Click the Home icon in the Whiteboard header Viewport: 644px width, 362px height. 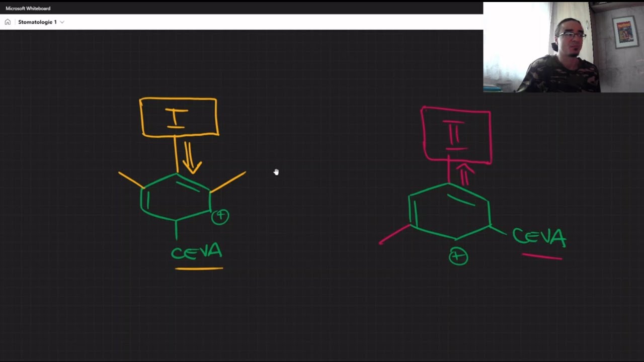coord(8,22)
